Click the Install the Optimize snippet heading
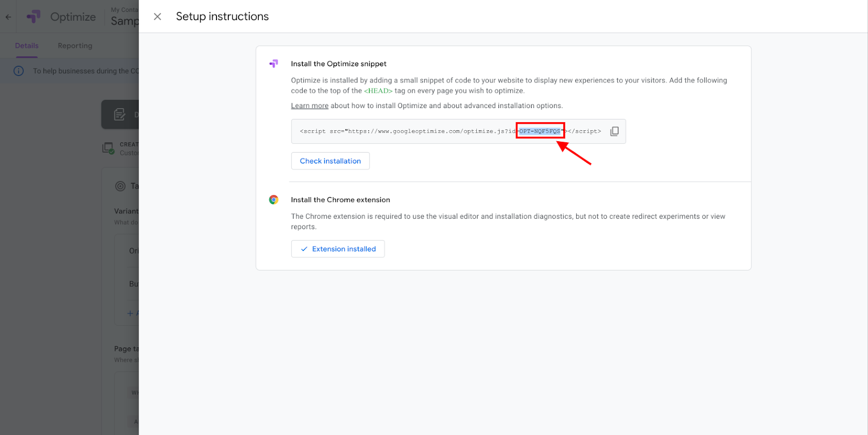This screenshot has width=868, height=435. pos(339,64)
